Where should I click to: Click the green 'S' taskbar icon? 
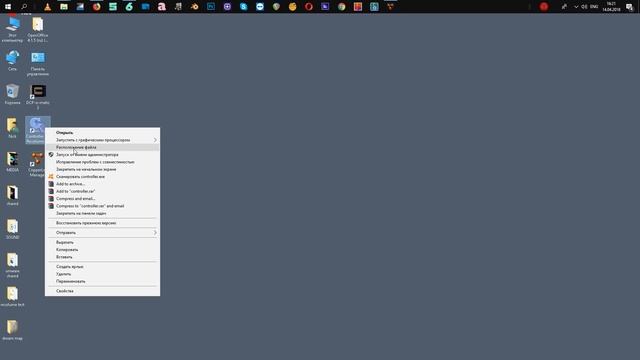(113, 7)
